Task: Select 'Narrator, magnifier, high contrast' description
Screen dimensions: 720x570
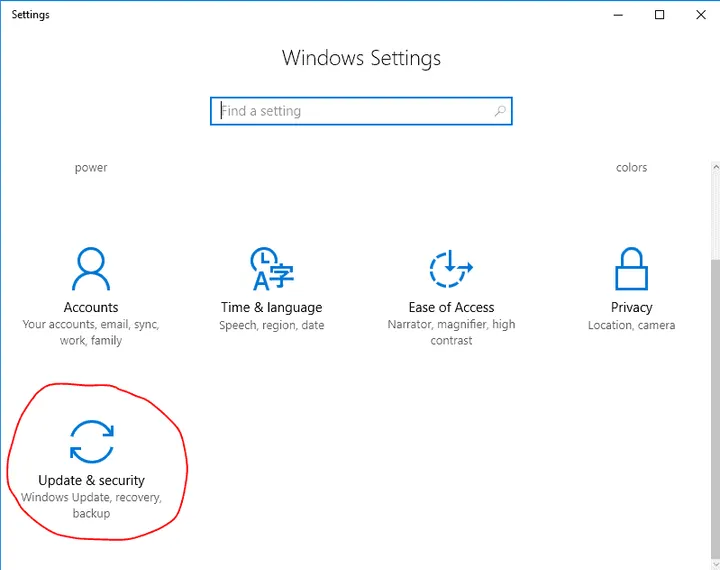Action: 451,333
